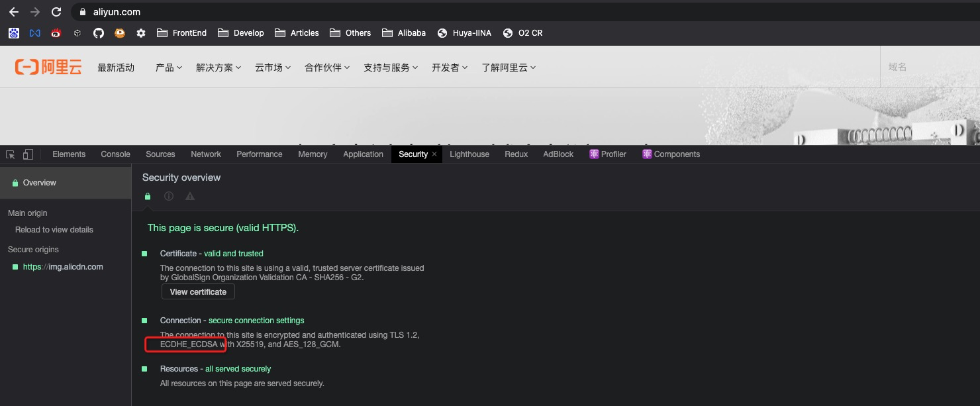
Task: Open the Others bookmarks folder
Action: click(x=350, y=32)
